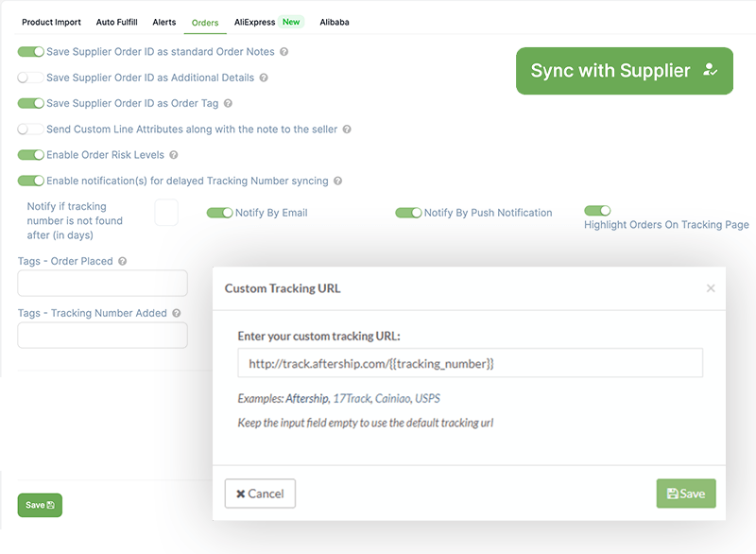Viewport: 756px width, 554px height.
Task: Toggle Save Supplier Order ID as Order Notes
Action: (31, 52)
